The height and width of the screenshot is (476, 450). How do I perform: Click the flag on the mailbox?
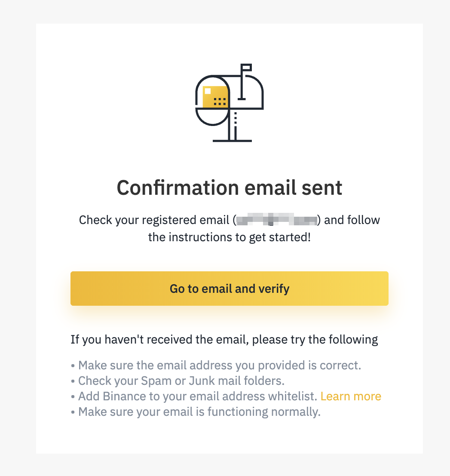[246, 68]
